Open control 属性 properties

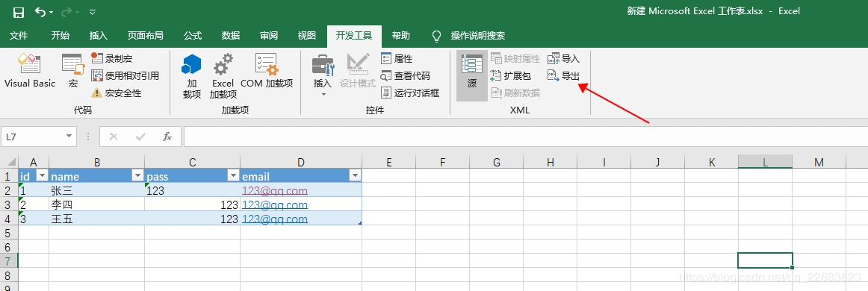pos(397,59)
